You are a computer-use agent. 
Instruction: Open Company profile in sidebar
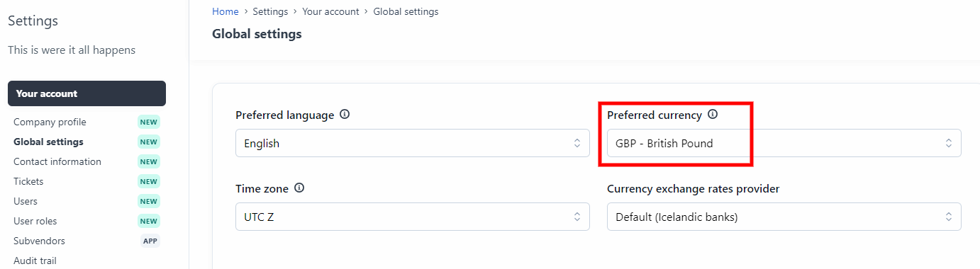point(50,122)
